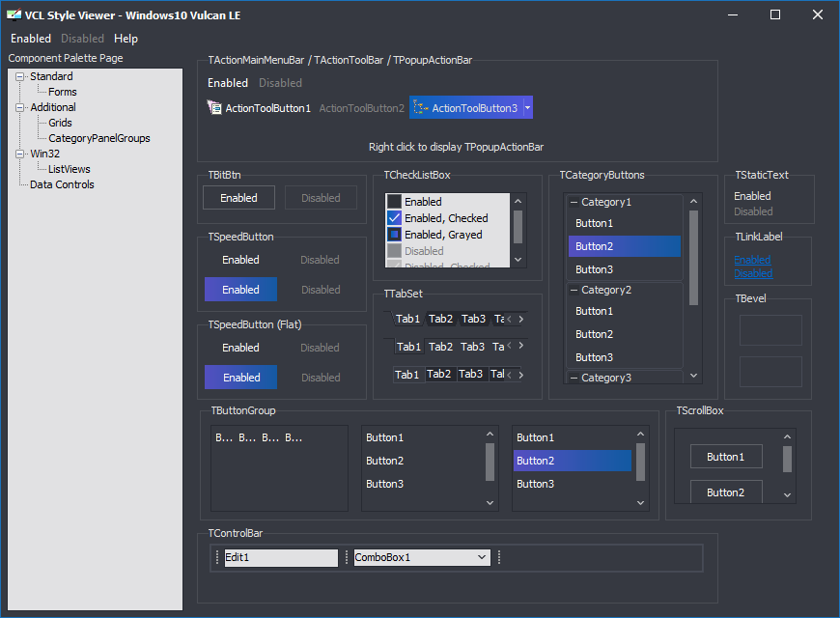Open the Enabled menu in the main menu bar
The image size is (840, 618).
(31, 39)
